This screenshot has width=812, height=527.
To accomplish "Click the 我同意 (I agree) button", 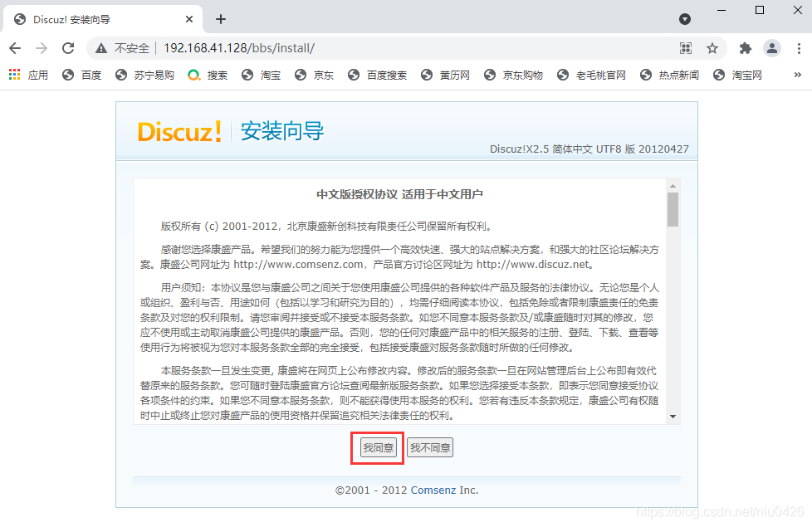I will coord(379,448).
